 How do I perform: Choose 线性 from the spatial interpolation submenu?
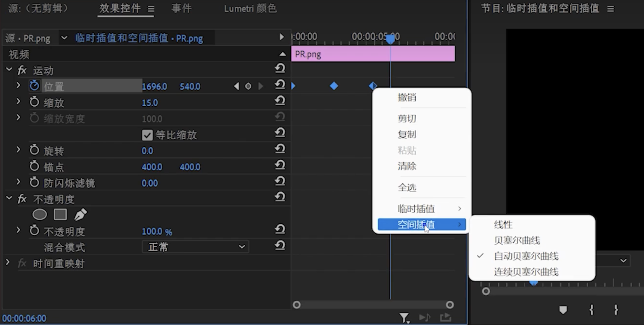point(503,225)
